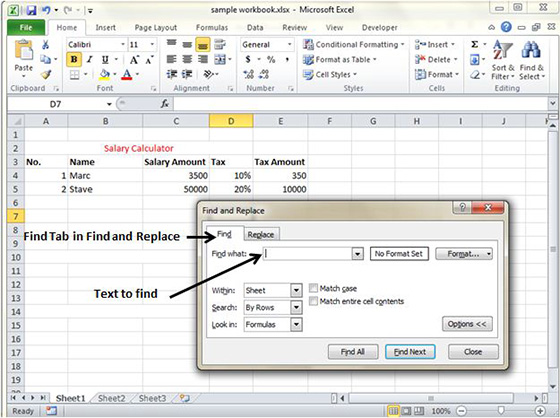Image resolution: width=560 pixels, height=418 pixels.
Task: Apply Accounting dollar number format
Action: point(248,59)
